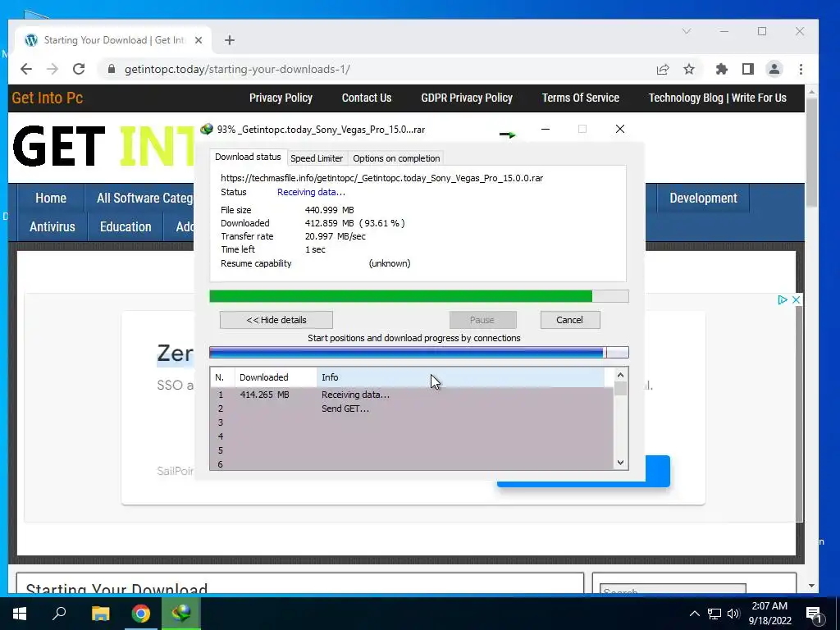Go back using Chrome's back arrow
The image size is (840, 630).
coord(26,69)
